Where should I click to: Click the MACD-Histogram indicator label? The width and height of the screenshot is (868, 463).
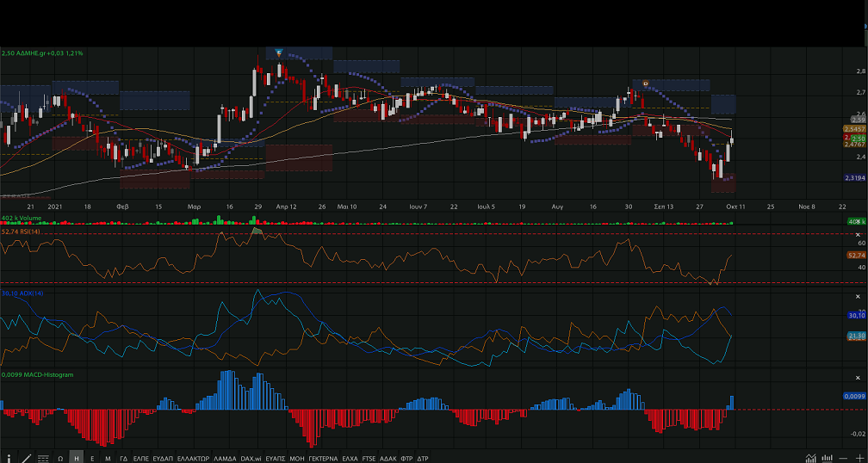(37, 374)
